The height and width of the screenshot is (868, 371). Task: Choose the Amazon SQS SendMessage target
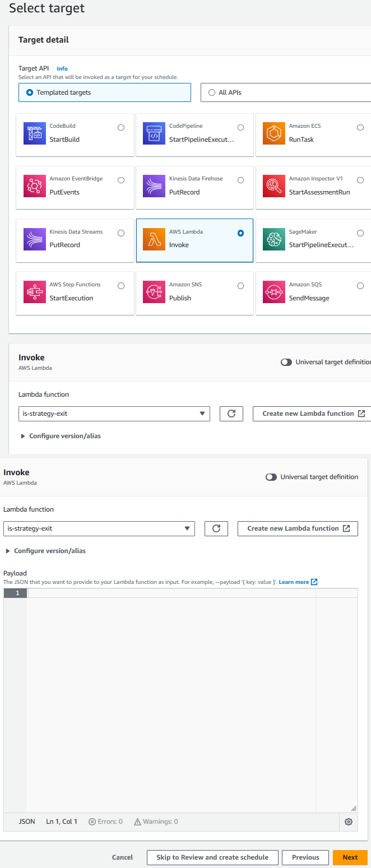click(360, 285)
